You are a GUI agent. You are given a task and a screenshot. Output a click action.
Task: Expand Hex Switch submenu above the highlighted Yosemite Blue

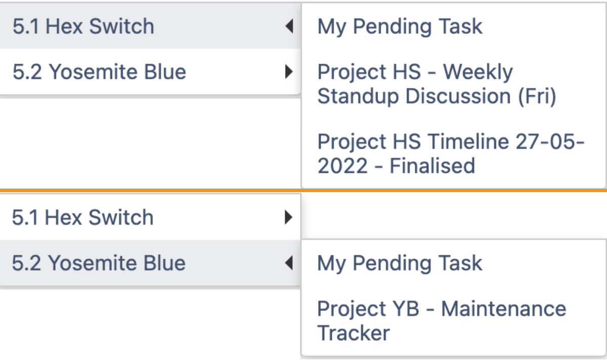(x=289, y=217)
